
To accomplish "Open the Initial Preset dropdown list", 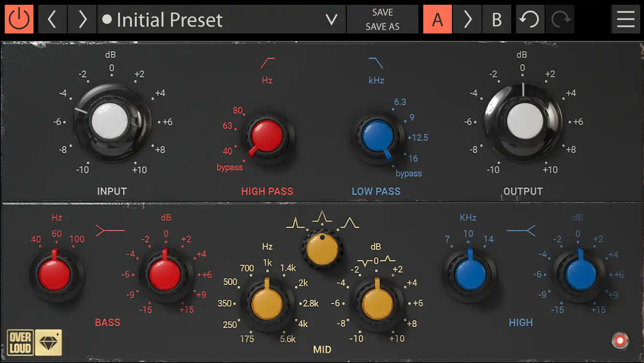I will point(331,20).
